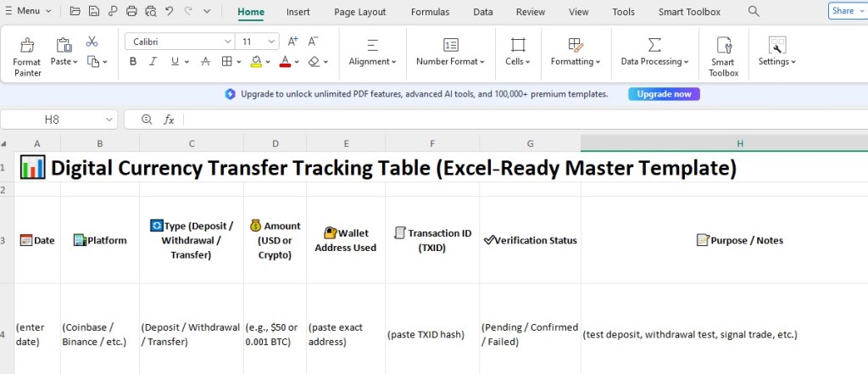Undo the last action
Screen dimensions: 868x374
tap(170, 12)
